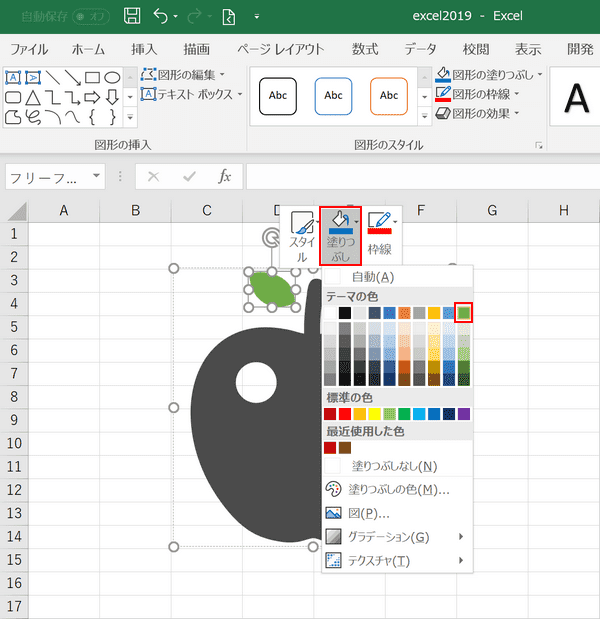Select the triangle shape
This screenshot has height=619, width=600.
pos(33,98)
